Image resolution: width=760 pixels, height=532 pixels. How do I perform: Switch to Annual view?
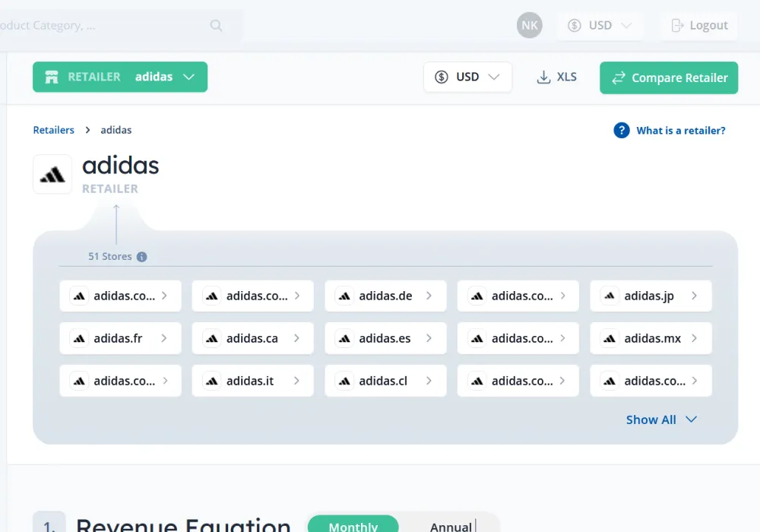click(x=451, y=526)
